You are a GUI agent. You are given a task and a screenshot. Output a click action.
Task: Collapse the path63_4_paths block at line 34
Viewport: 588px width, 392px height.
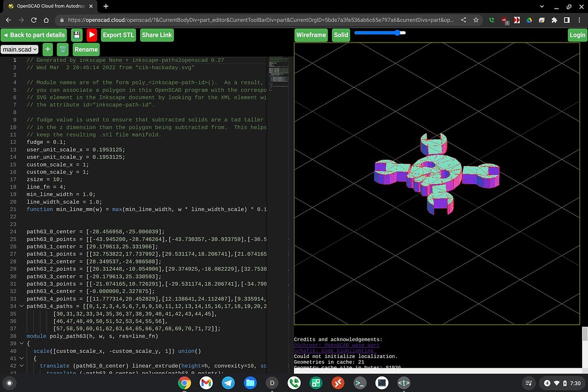coord(21,306)
